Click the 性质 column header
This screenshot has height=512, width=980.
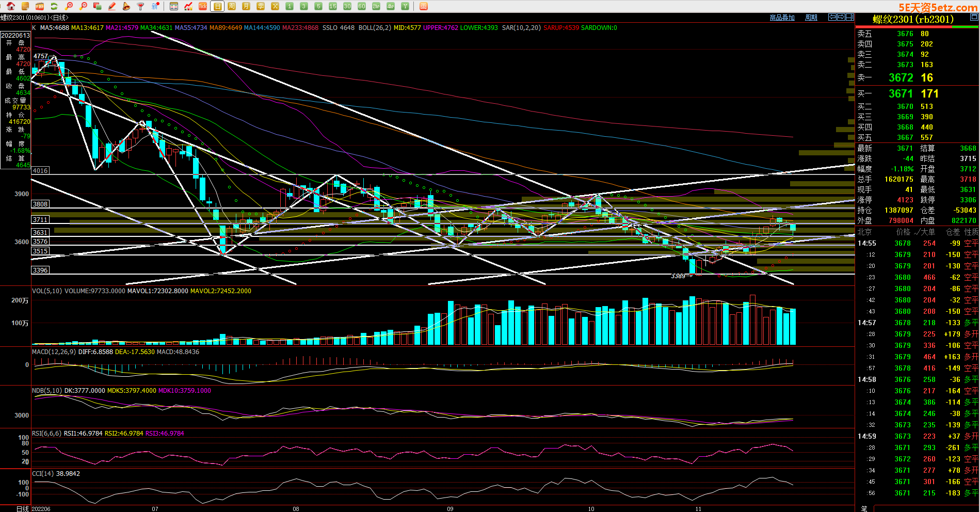point(971,232)
